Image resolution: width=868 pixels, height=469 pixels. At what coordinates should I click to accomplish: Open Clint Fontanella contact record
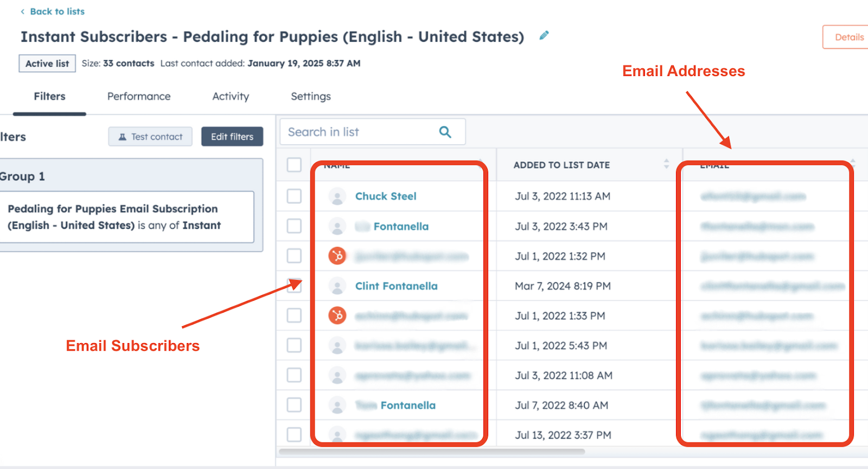click(x=396, y=286)
